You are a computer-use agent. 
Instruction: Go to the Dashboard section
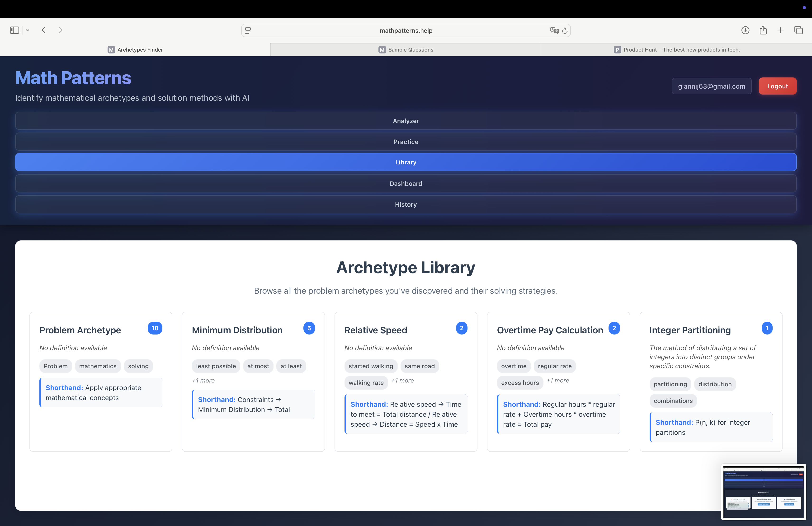point(406,184)
